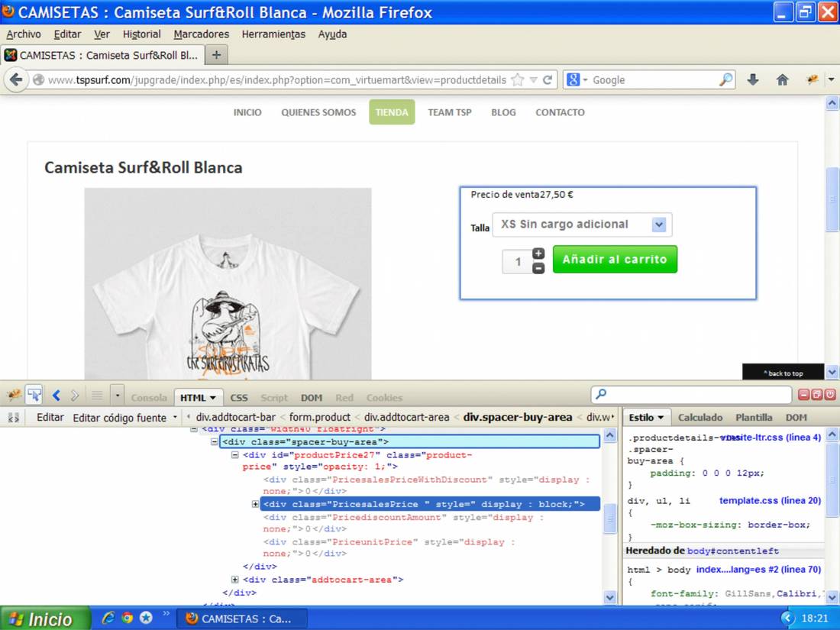Open the Estilo side panel dropdown
This screenshot has width=840, height=630.
coord(661,417)
